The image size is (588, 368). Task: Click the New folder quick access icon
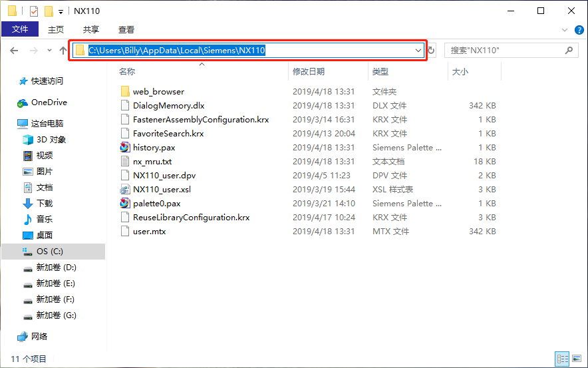pos(49,11)
